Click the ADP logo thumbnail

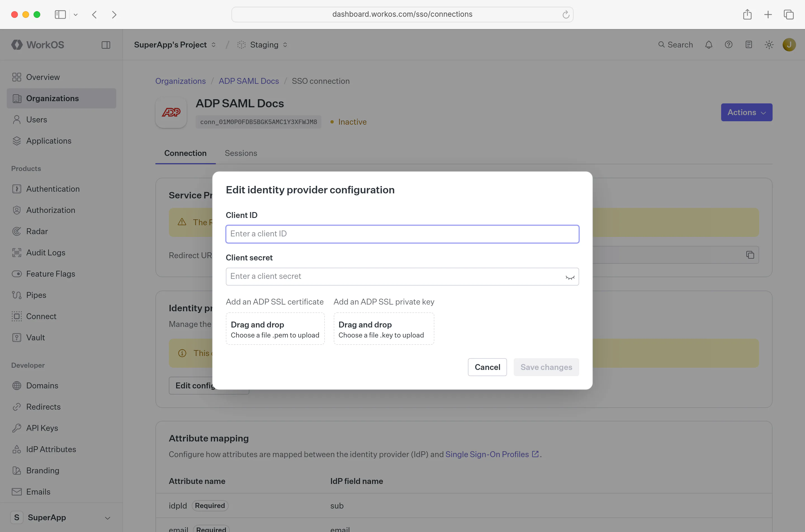[x=171, y=112]
